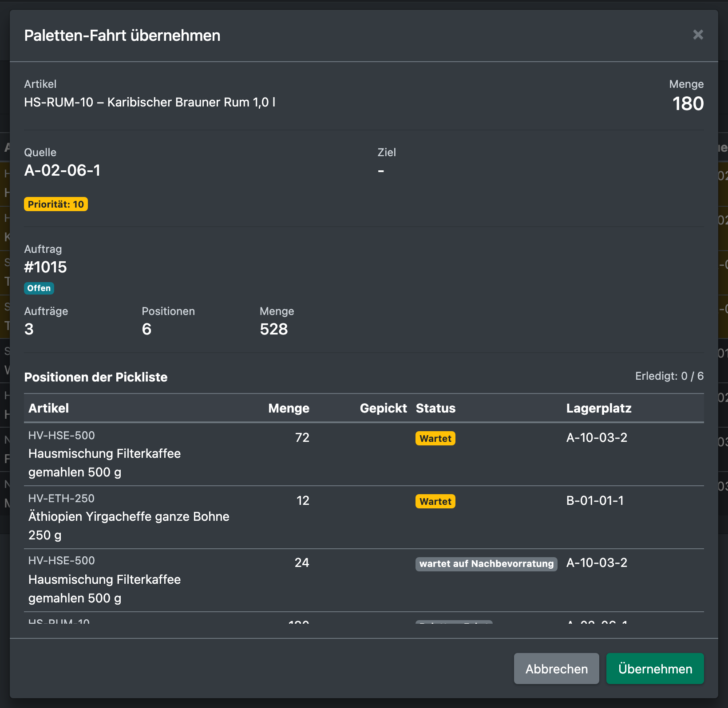Select the Positionen der Pickliste heading
Image resolution: width=728 pixels, height=708 pixels.
point(96,377)
